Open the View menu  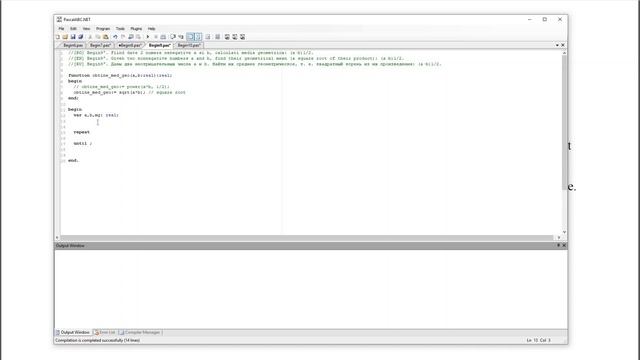click(87, 29)
